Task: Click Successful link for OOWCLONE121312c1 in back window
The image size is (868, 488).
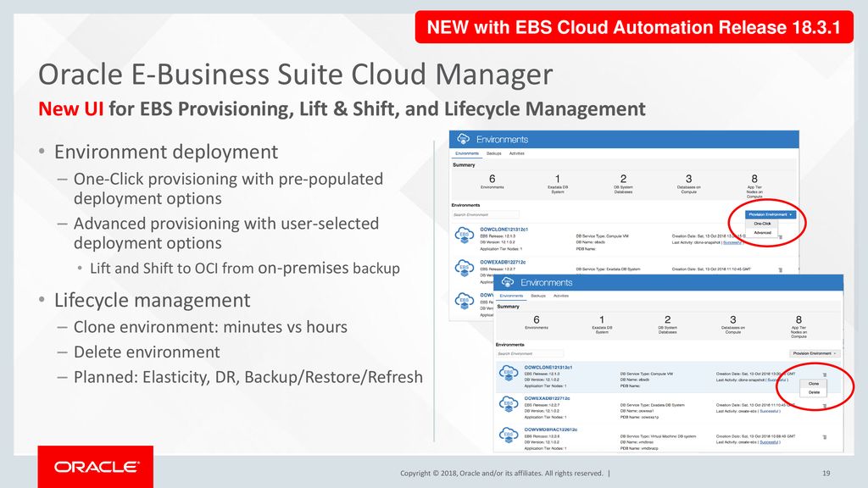Action: pos(732,242)
